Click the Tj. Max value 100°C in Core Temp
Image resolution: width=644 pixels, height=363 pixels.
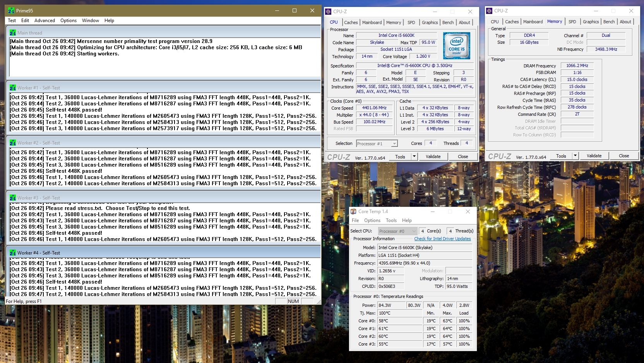(400, 313)
